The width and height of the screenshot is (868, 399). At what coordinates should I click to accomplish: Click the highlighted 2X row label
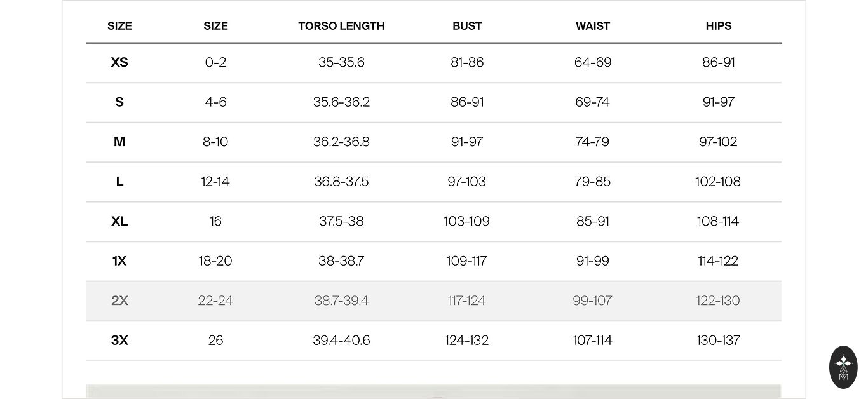click(119, 301)
